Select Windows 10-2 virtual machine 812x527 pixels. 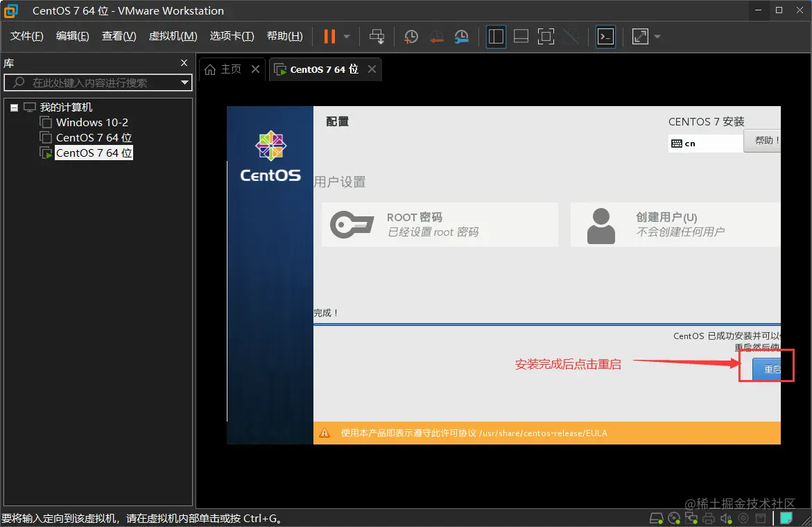click(x=92, y=122)
